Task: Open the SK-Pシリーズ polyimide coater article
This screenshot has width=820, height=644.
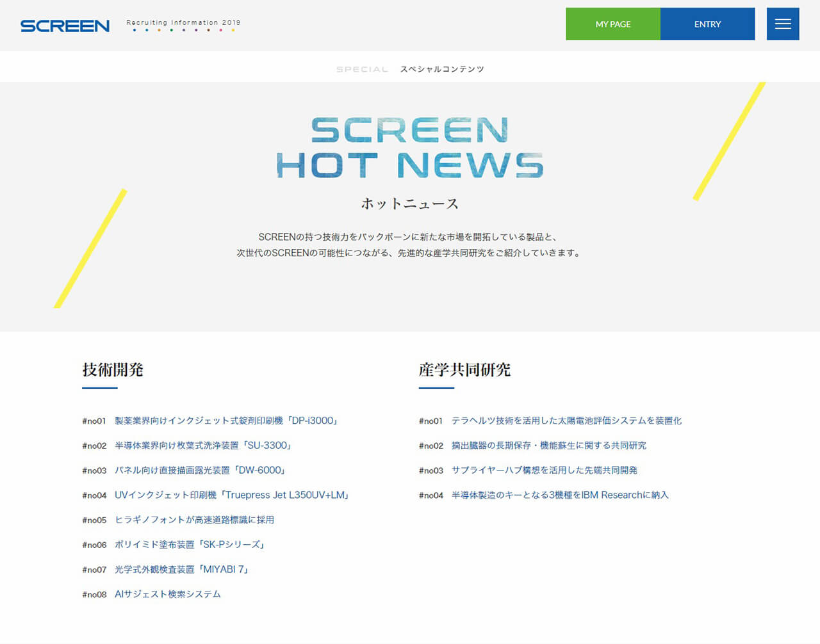Action: [190, 545]
